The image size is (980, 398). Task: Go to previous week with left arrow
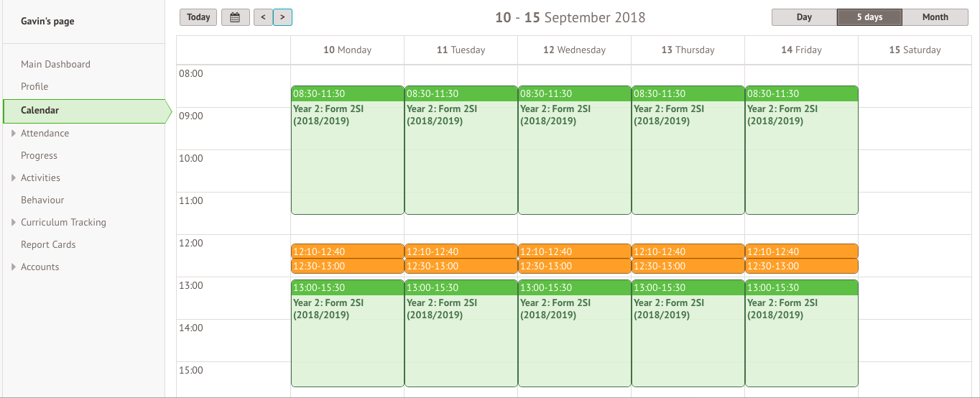(x=263, y=17)
